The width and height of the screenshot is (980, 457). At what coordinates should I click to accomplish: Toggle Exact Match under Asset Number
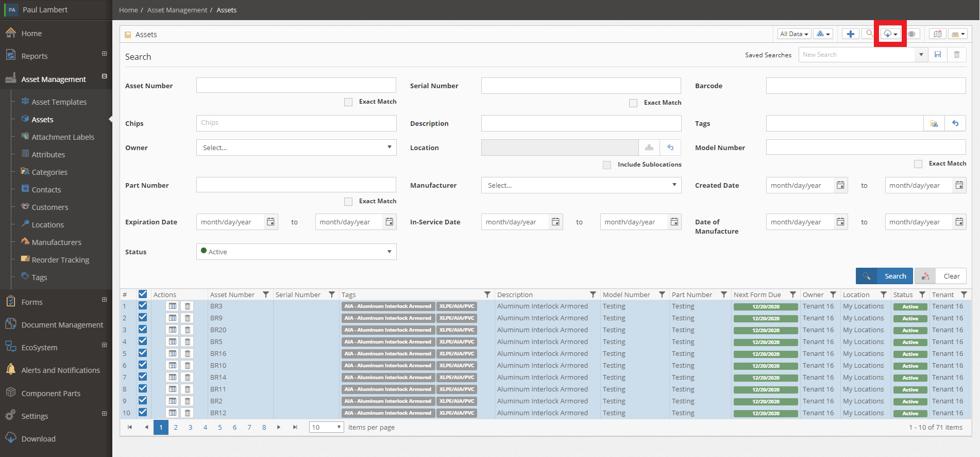click(x=348, y=102)
